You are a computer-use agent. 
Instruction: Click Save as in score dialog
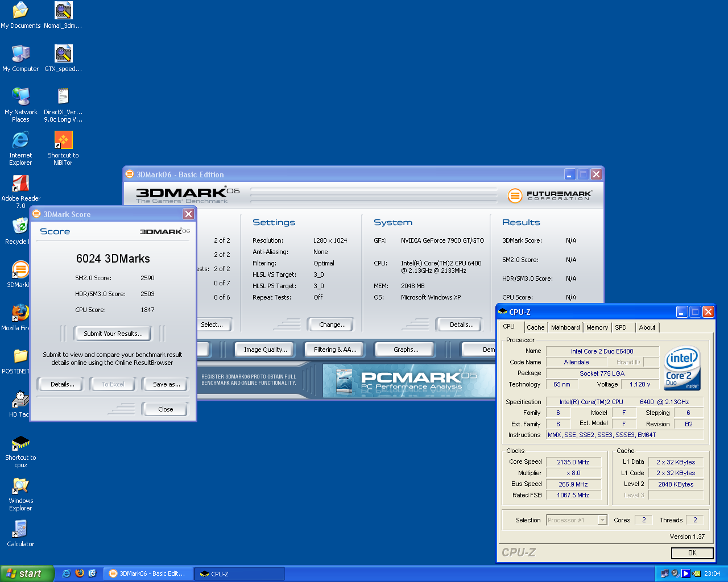click(166, 384)
